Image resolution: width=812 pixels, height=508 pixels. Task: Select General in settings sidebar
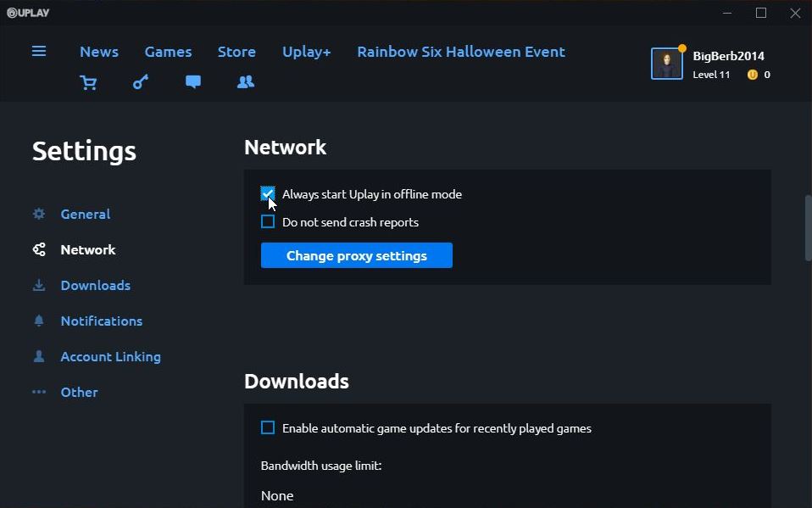point(86,214)
